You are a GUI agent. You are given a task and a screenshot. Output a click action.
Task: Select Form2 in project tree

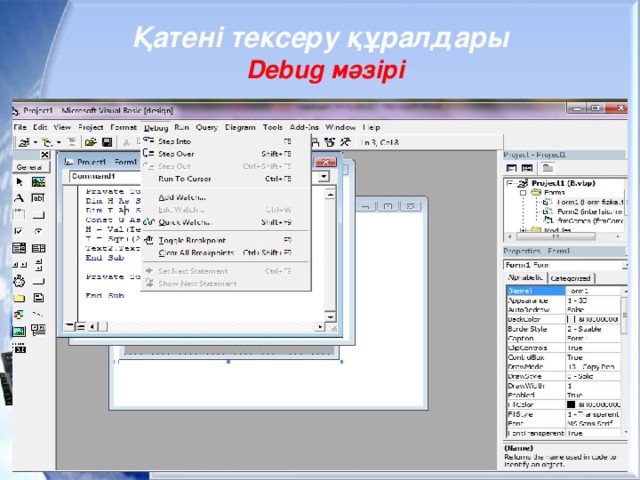point(589,211)
